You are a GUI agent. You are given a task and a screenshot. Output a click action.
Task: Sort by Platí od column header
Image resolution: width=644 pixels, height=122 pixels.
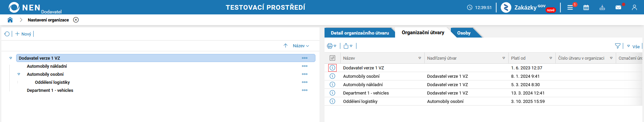tap(518, 58)
